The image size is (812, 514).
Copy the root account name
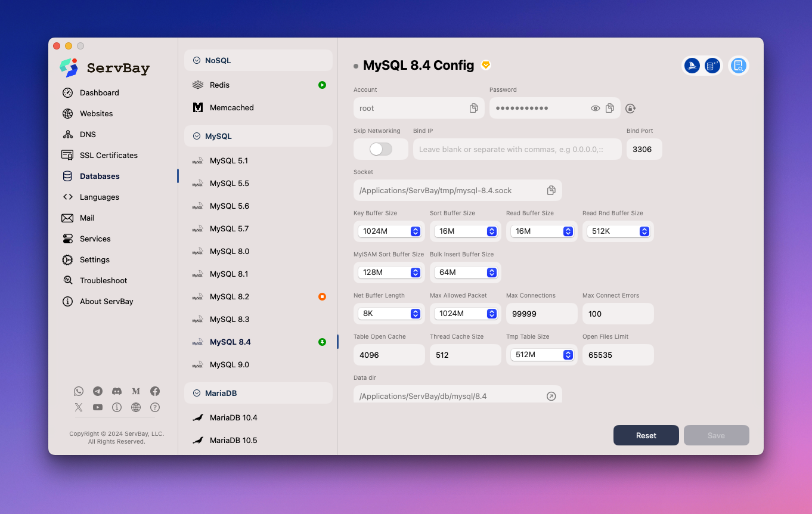tap(474, 108)
